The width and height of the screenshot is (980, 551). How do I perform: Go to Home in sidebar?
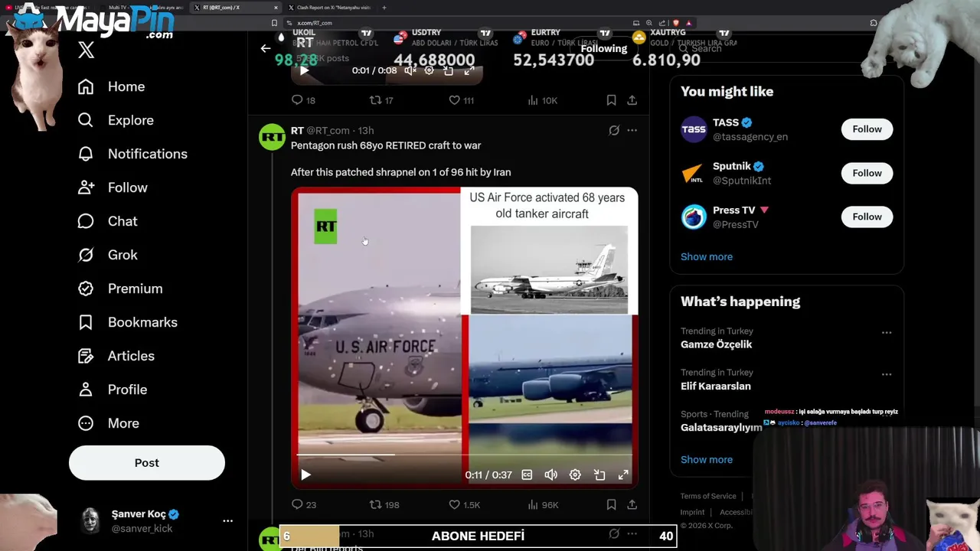111,86
